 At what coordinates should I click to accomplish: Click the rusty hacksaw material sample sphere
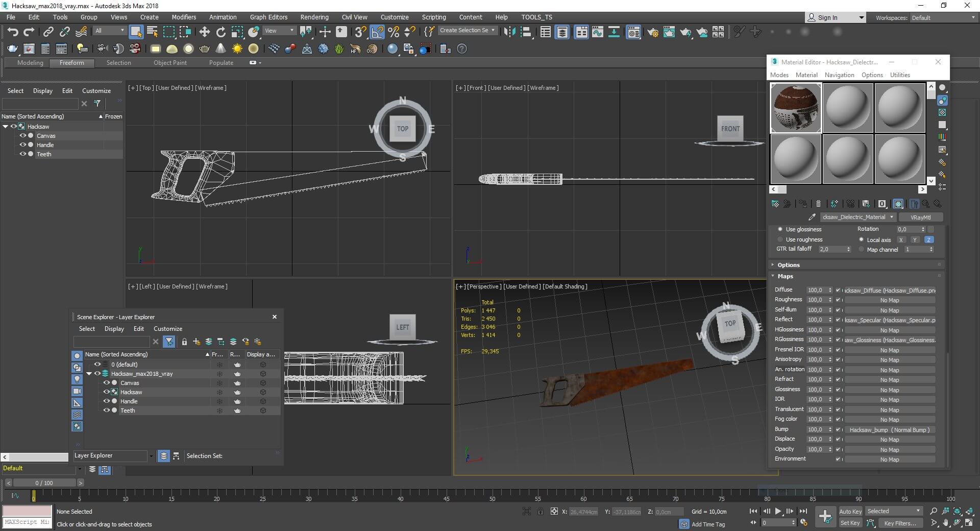point(795,108)
